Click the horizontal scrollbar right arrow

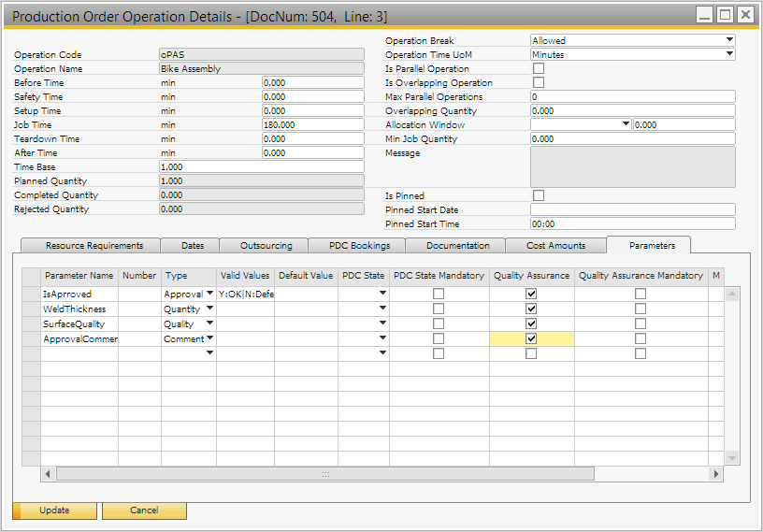(717, 474)
